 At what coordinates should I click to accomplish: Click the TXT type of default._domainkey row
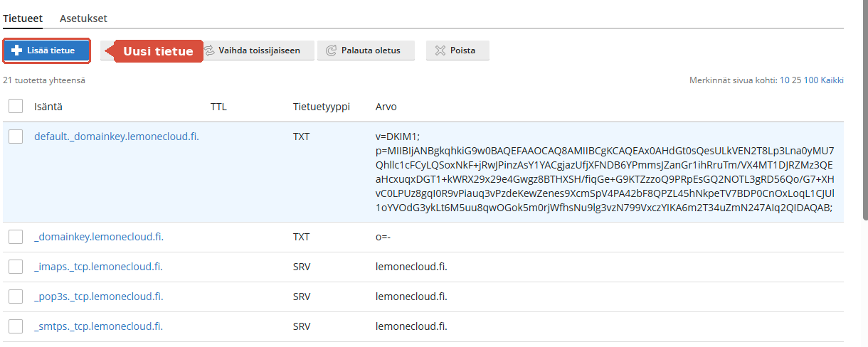302,137
